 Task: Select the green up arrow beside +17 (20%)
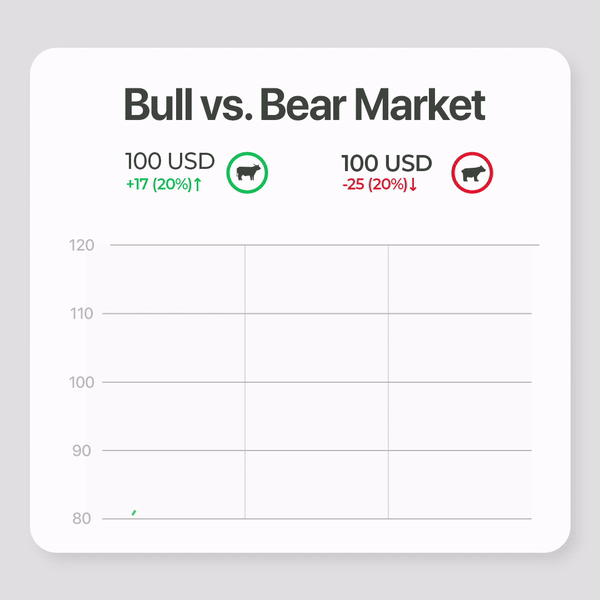[197, 184]
